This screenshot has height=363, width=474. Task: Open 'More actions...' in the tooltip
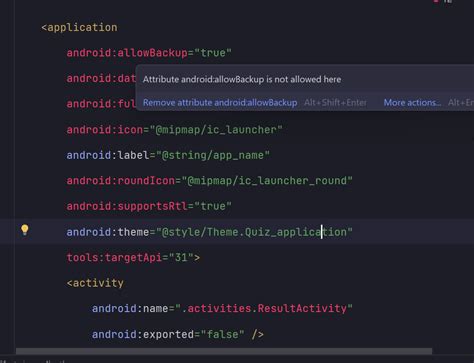(412, 102)
